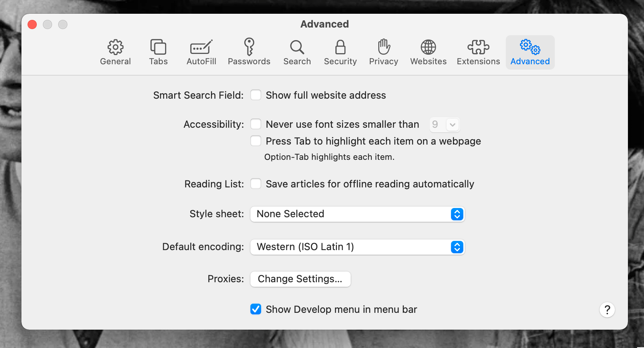Select the Search magnifying glass icon

click(297, 47)
